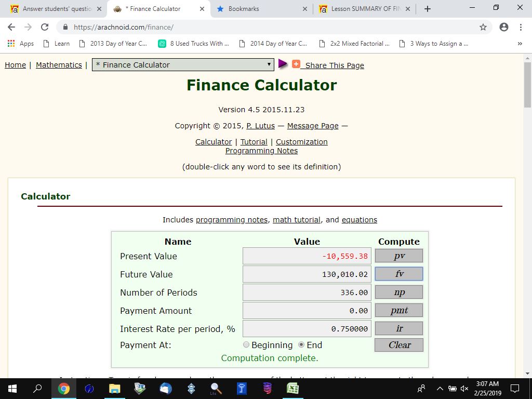Screen dimensions: 532x399
Task: Open 2013 Day of Year bookmark
Action: pyautogui.click(x=113, y=44)
